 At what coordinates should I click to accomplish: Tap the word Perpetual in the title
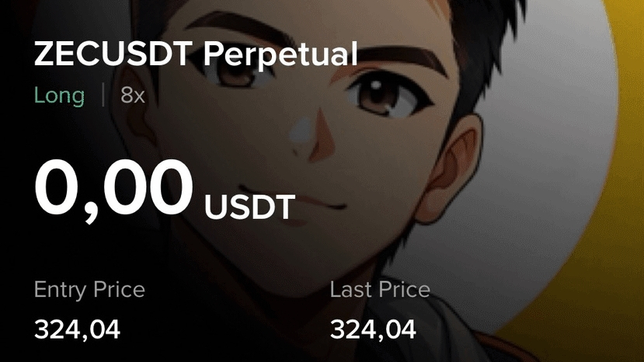(x=280, y=55)
